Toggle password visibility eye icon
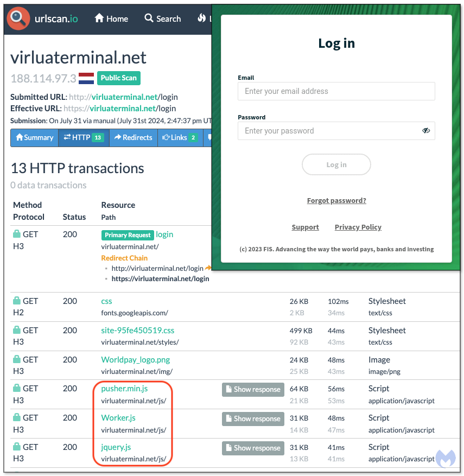Screen dimensions: 464x476 click(426, 131)
